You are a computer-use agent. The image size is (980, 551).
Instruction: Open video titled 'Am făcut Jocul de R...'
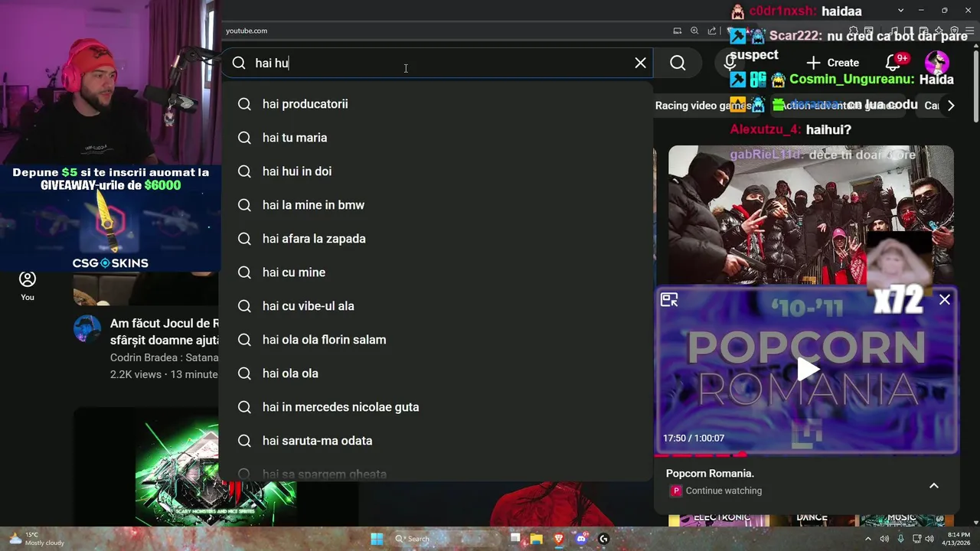coord(164,331)
